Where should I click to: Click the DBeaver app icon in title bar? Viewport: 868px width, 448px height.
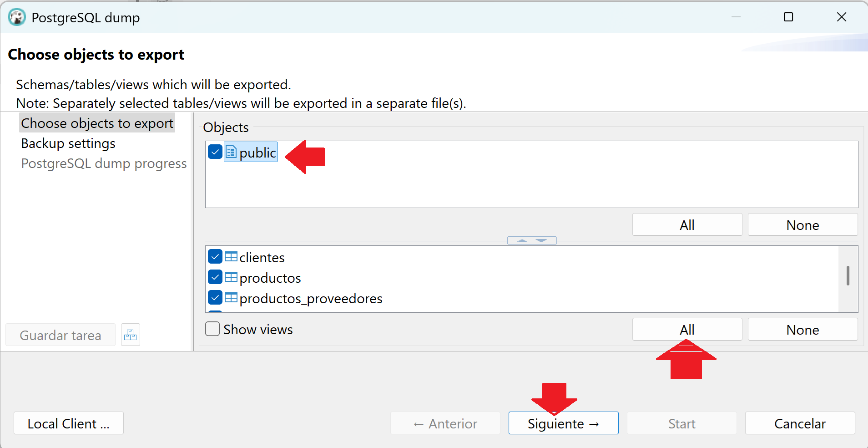17,17
